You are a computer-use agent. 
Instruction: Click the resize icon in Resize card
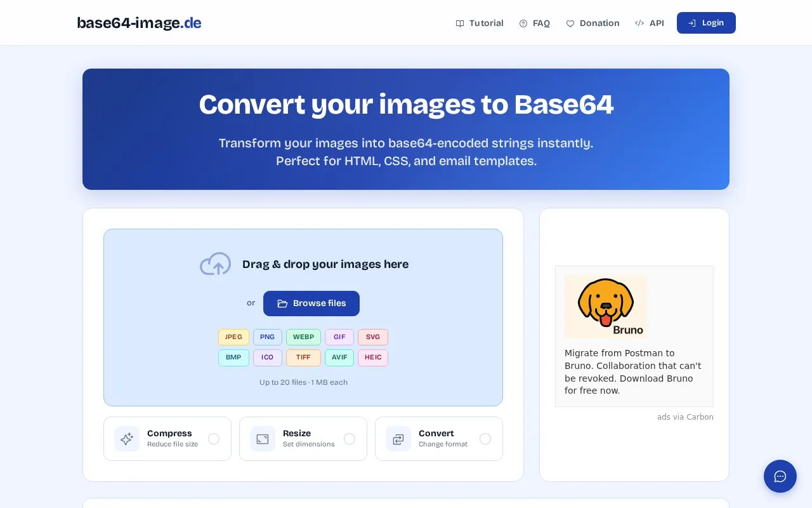click(263, 439)
